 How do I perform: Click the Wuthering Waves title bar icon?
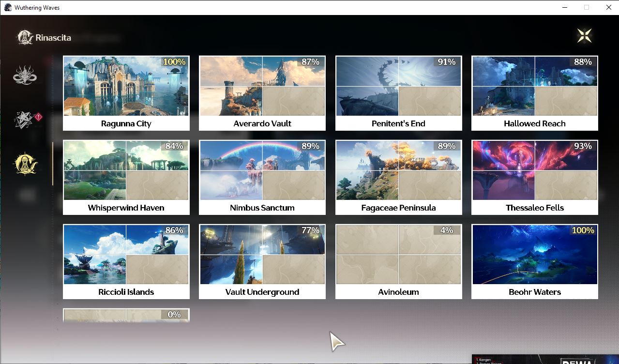click(x=8, y=7)
